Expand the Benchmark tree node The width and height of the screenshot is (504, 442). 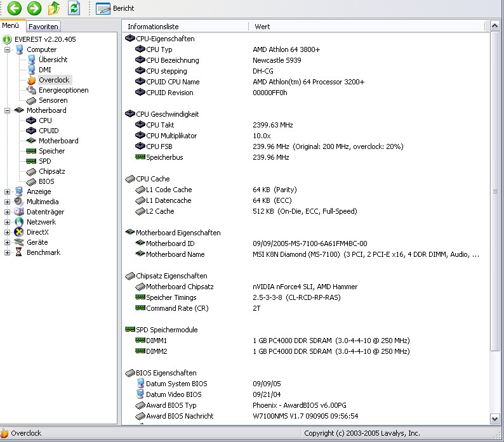pos(7,252)
